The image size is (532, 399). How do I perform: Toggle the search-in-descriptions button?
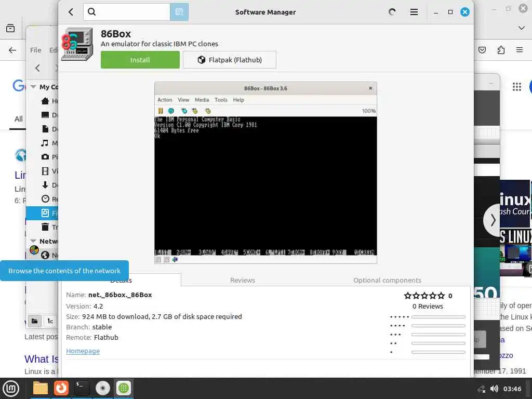(x=179, y=12)
